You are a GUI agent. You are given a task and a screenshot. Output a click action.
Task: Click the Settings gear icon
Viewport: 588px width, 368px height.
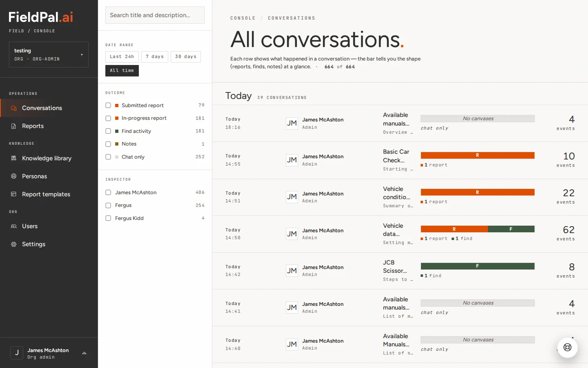click(x=13, y=244)
